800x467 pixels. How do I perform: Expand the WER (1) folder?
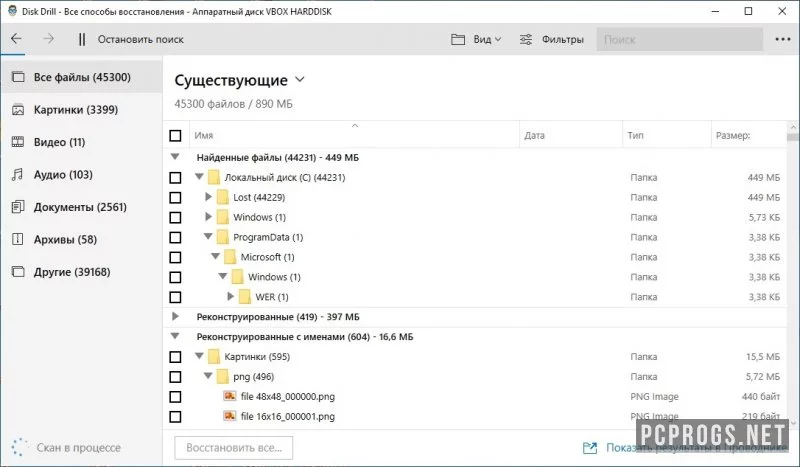click(231, 296)
